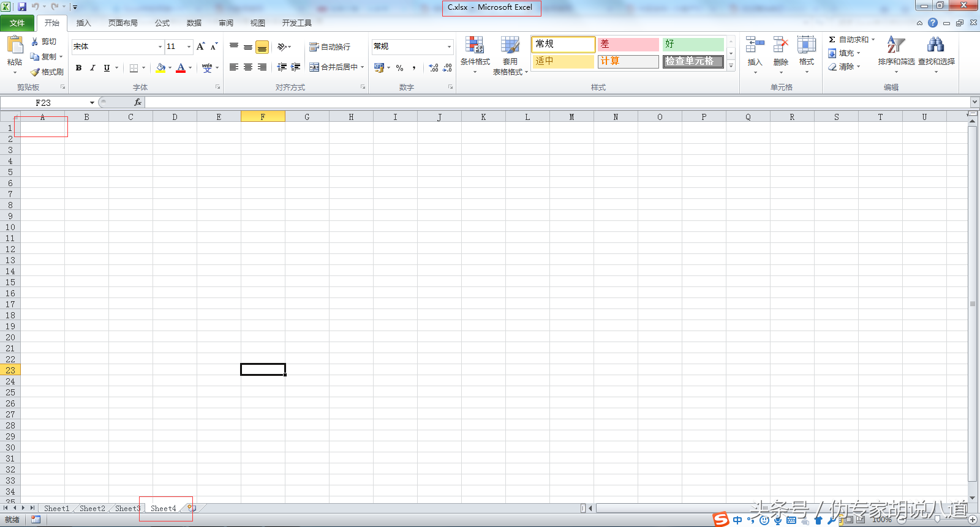The width and height of the screenshot is (980, 527).
Task: Increase indent icon
Action: pos(296,67)
